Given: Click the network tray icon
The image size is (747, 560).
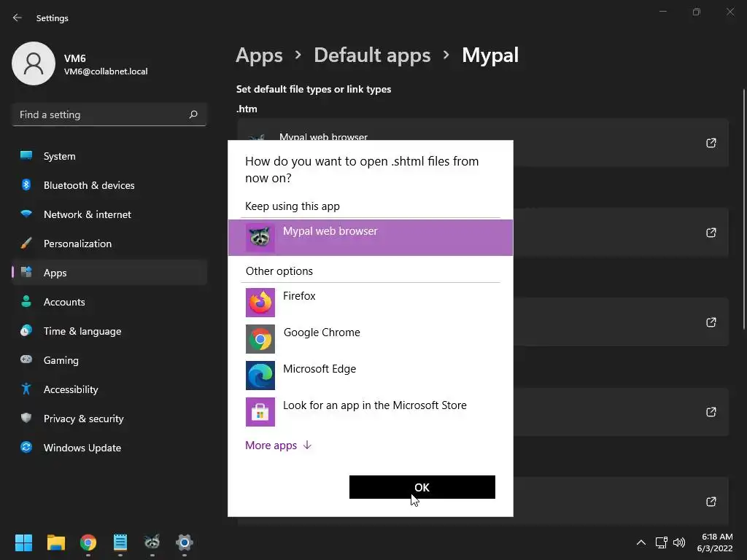Looking at the screenshot, I should pyautogui.click(x=661, y=542).
